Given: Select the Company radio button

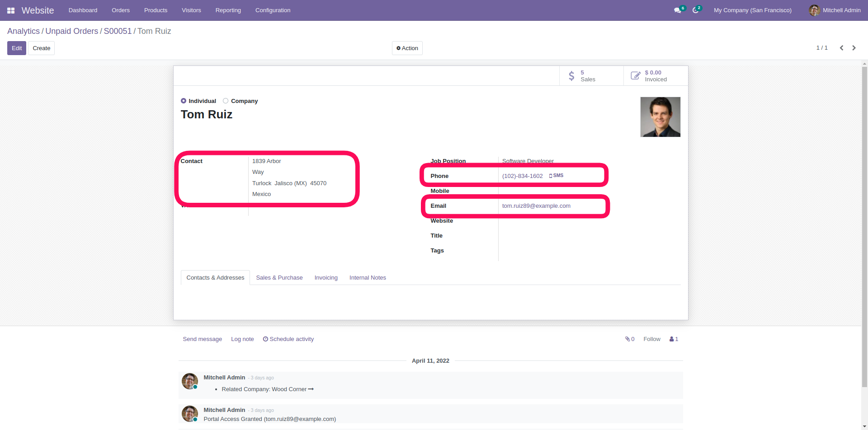Looking at the screenshot, I should tap(226, 101).
